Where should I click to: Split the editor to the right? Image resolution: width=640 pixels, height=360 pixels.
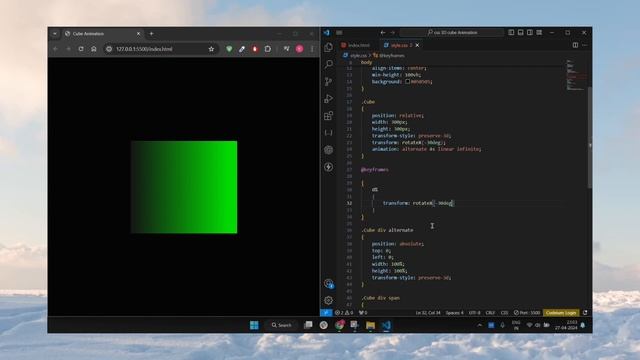[575, 45]
